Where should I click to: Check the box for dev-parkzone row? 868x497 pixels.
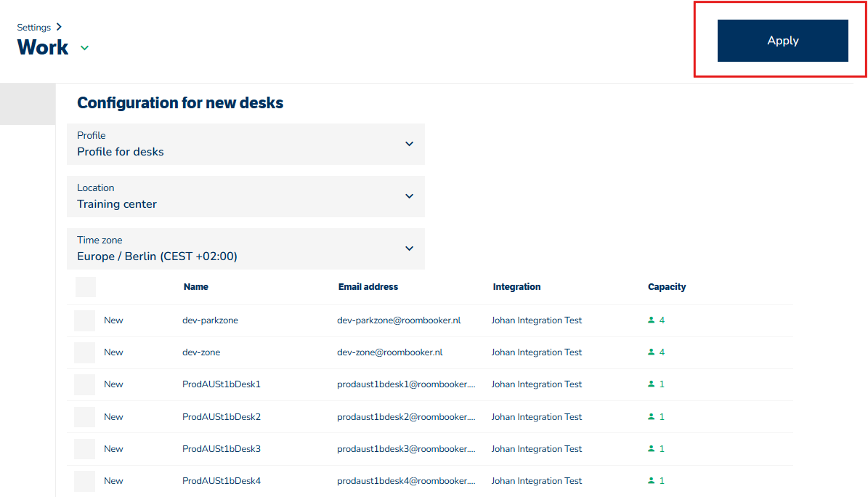[x=85, y=320]
